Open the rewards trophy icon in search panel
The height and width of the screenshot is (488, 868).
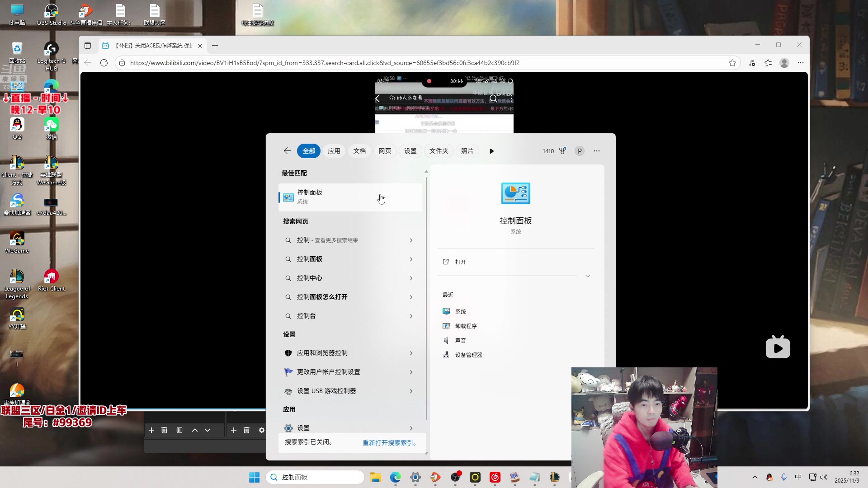point(562,151)
